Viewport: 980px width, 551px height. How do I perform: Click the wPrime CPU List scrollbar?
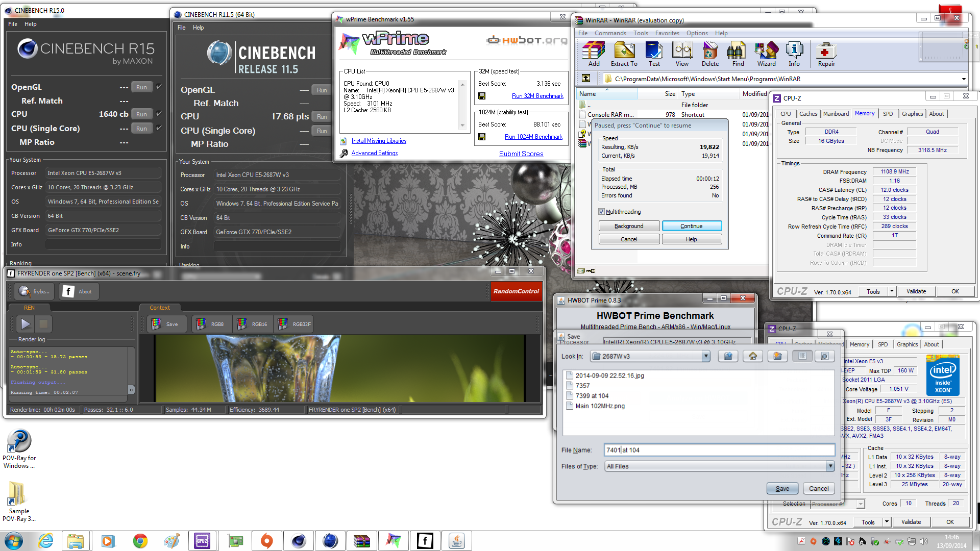[462, 105]
